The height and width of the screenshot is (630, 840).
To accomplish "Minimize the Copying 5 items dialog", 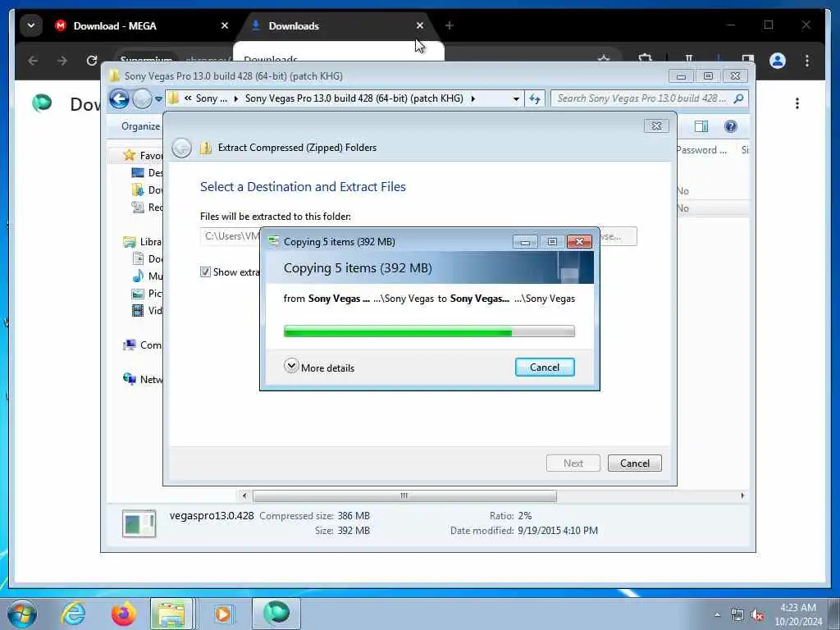I will click(525, 242).
